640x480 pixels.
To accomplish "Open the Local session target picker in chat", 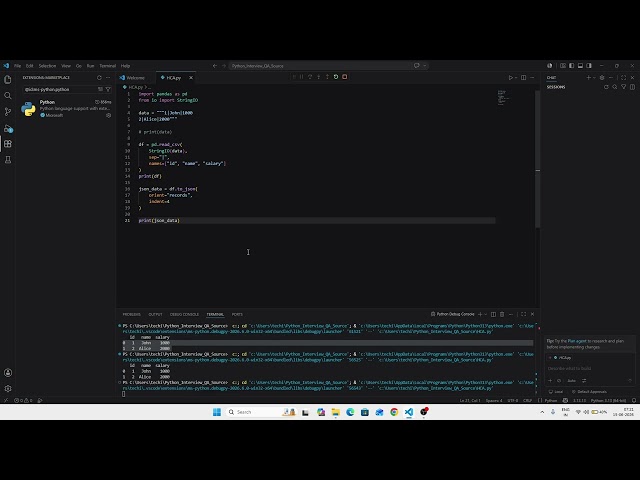I will [x=556, y=392].
